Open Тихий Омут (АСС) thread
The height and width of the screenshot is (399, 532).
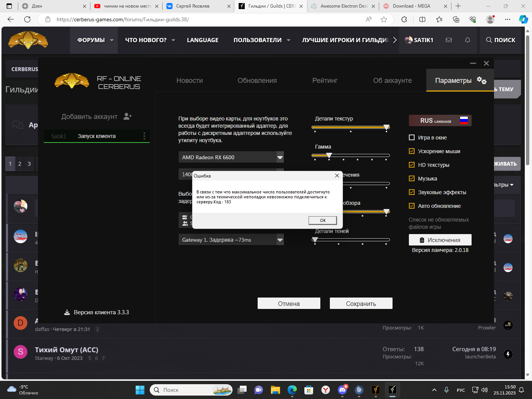pyautogui.click(x=66, y=350)
